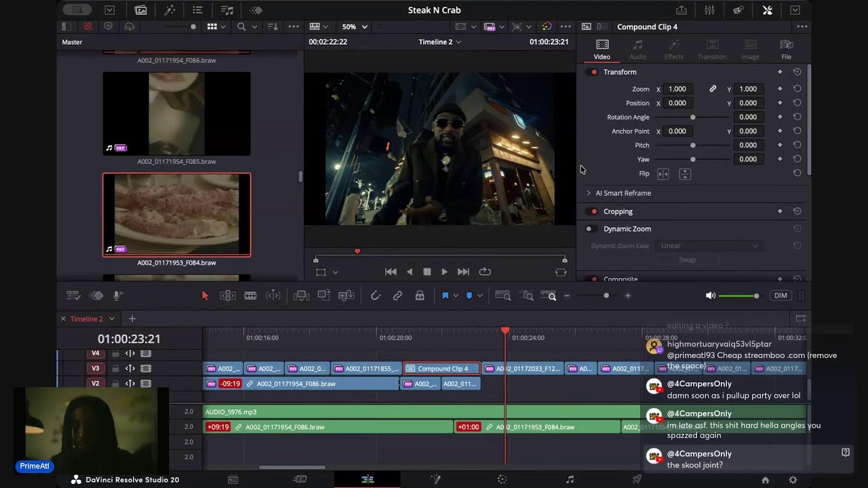Select the Trim Edit Mode tool

pyautogui.click(x=228, y=296)
